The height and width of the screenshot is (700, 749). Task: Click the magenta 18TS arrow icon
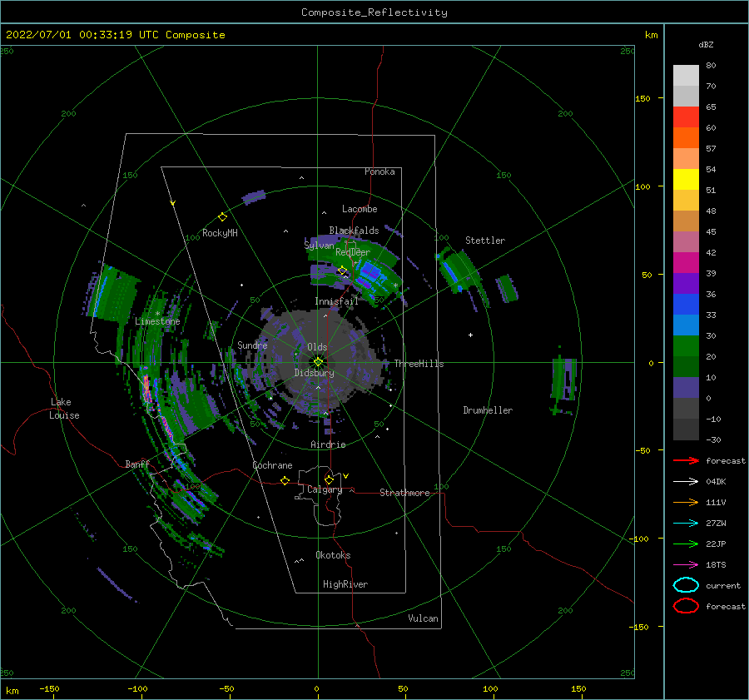tap(686, 565)
